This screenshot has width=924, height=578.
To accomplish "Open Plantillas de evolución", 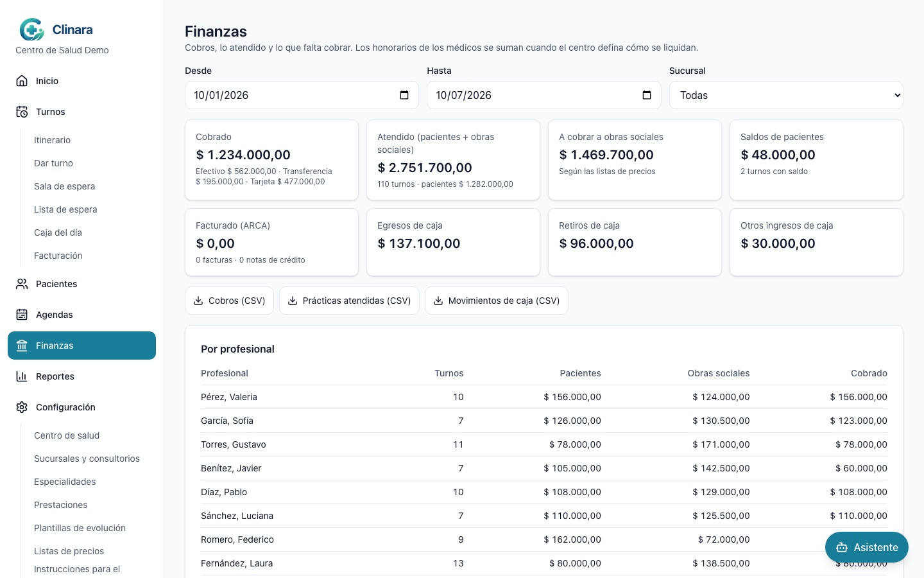I will (x=80, y=528).
